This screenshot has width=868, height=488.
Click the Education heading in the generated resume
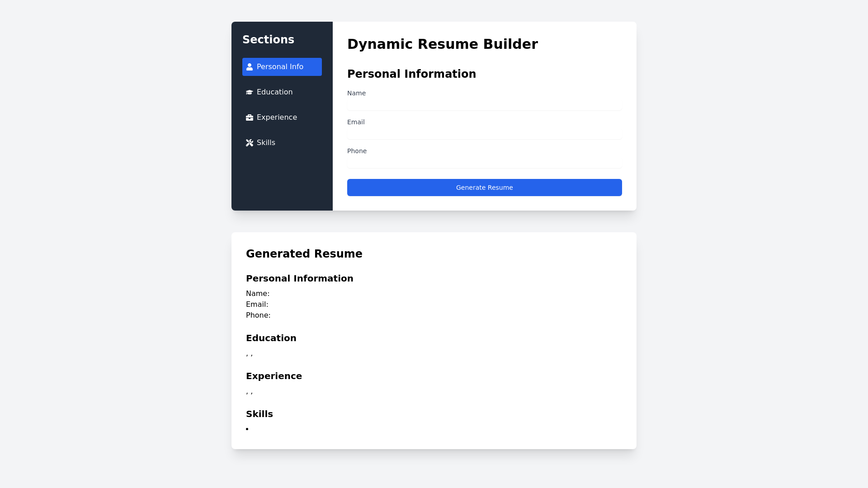click(x=271, y=338)
